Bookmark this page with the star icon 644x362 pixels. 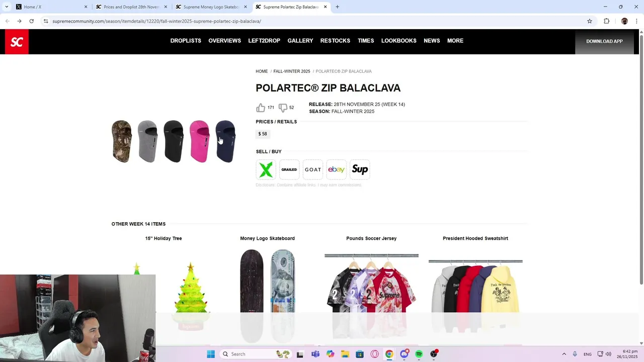coord(590,21)
